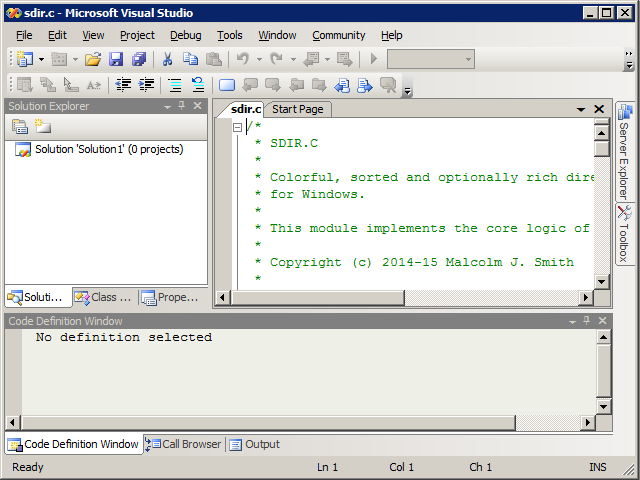Click the Start Debugging play icon
Image resolution: width=640 pixels, height=480 pixels.
(x=373, y=59)
